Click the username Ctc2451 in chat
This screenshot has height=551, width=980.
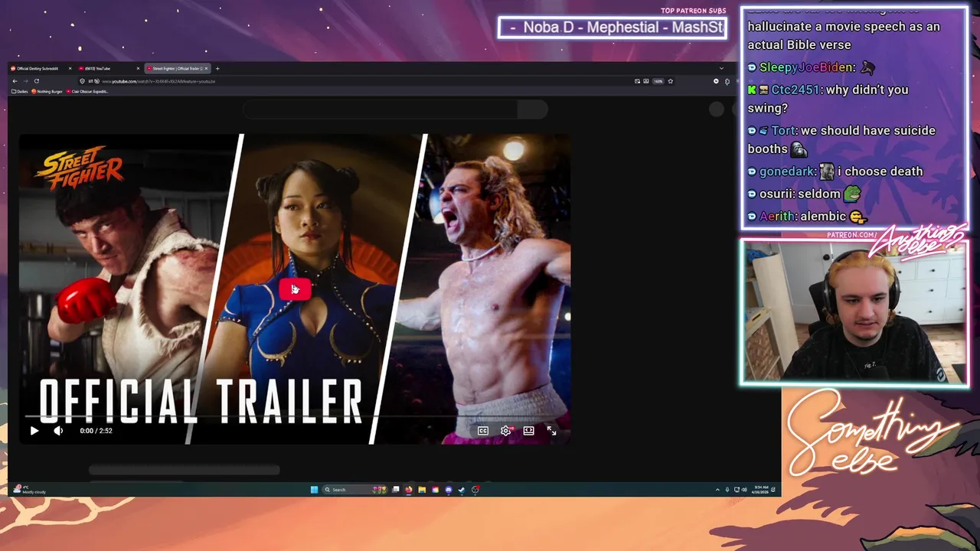click(x=795, y=90)
